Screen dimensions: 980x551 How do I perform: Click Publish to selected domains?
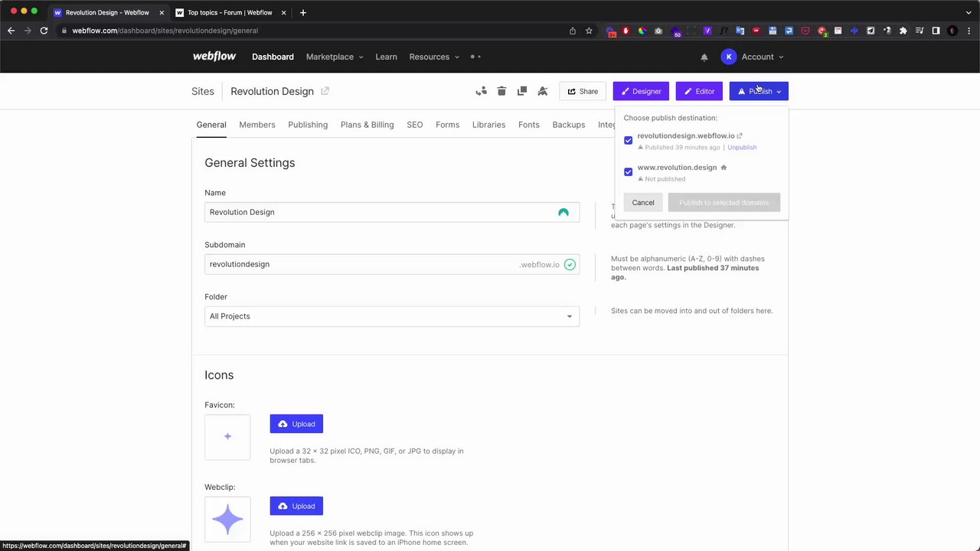click(x=724, y=203)
